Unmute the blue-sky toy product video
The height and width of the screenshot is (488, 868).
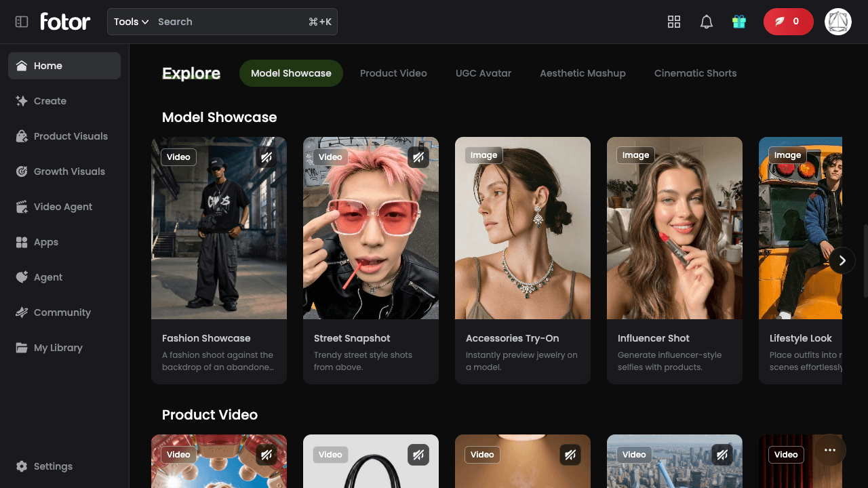(x=267, y=455)
